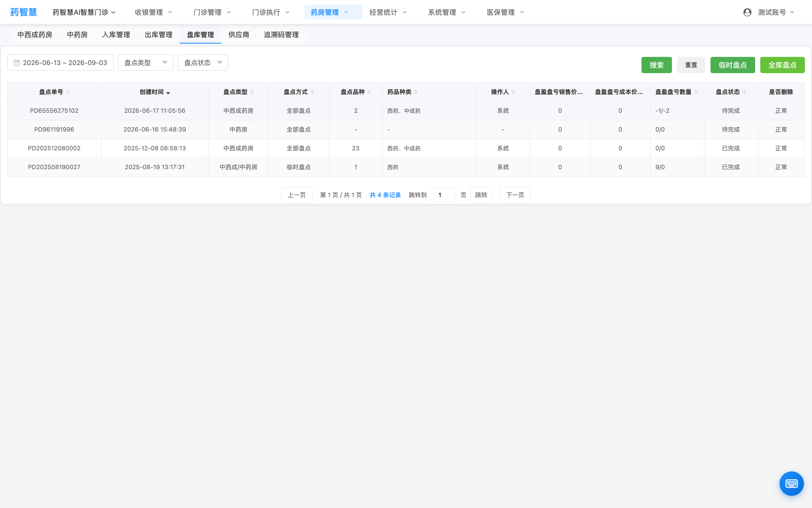
Task: Open the 医保管理 menu
Action: [506, 12]
